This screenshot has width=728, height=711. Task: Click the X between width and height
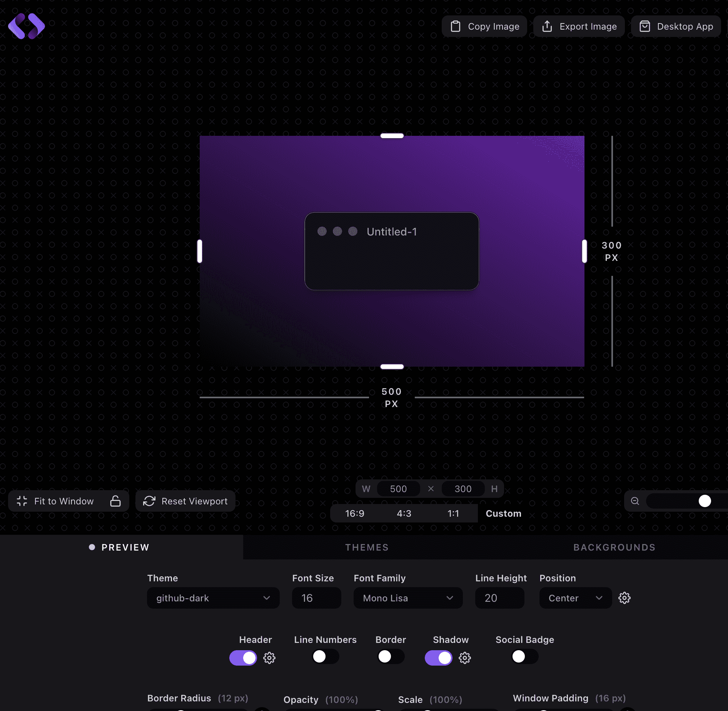click(x=431, y=489)
